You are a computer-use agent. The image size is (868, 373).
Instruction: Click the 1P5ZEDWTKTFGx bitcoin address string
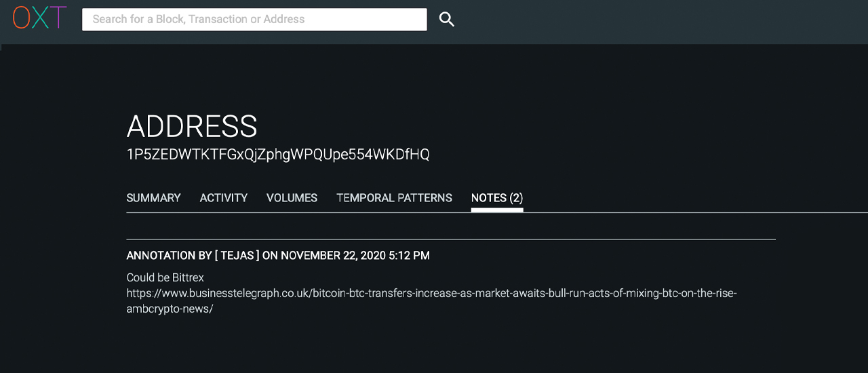click(x=277, y=155)
